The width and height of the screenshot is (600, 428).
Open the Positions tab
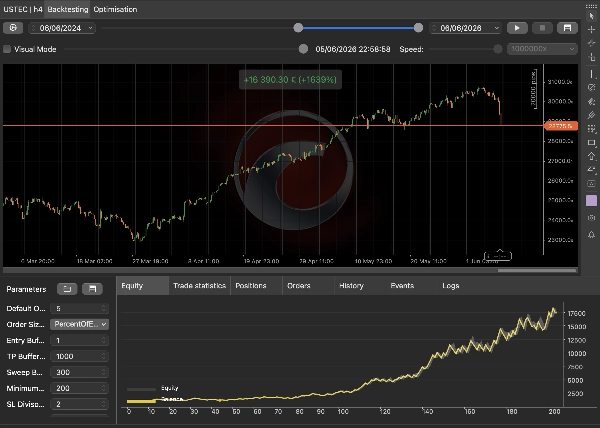[x=256, y=286]
